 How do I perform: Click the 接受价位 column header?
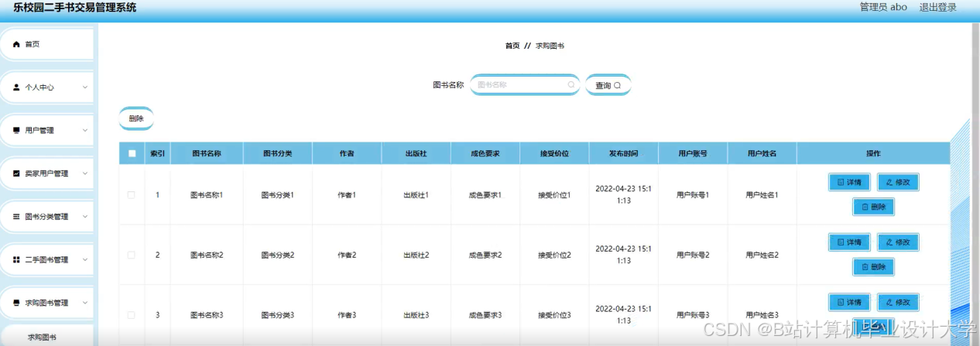tap(554, 153)
